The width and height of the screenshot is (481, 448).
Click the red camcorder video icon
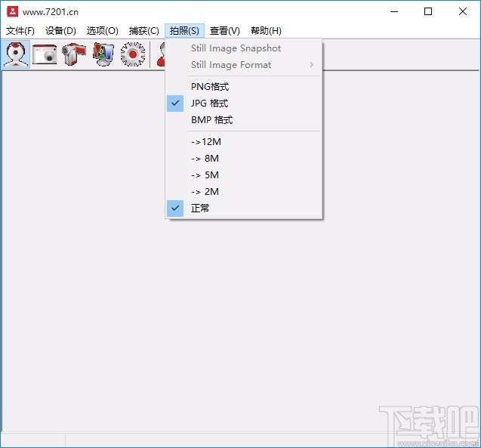tap(74, 54)
